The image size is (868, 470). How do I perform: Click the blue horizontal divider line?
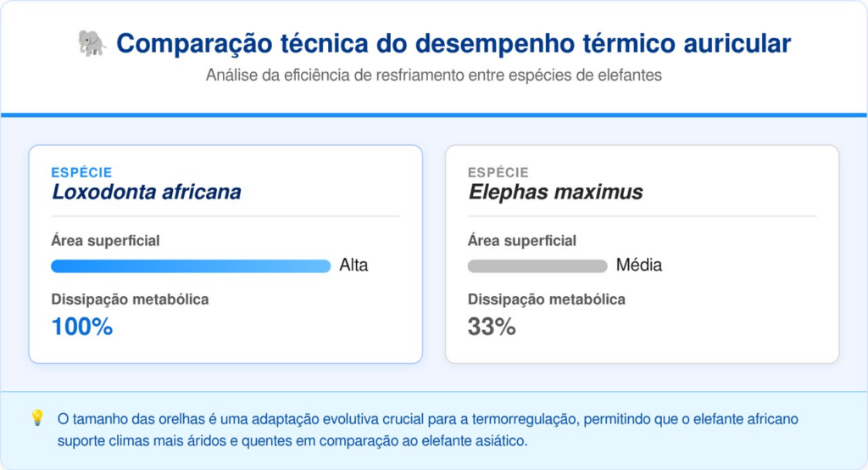tap(434, 115)
